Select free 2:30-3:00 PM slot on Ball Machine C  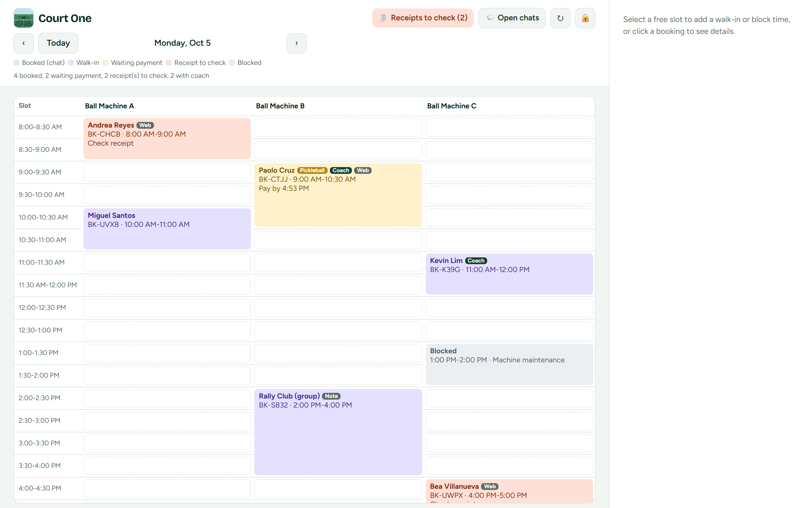tap(509, 421)
